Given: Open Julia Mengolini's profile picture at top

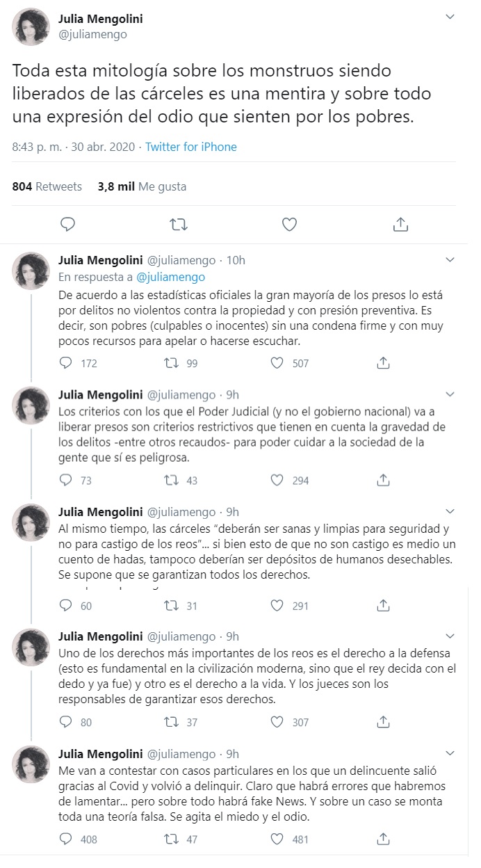Looking at the screenshot, I should (30, 26).
